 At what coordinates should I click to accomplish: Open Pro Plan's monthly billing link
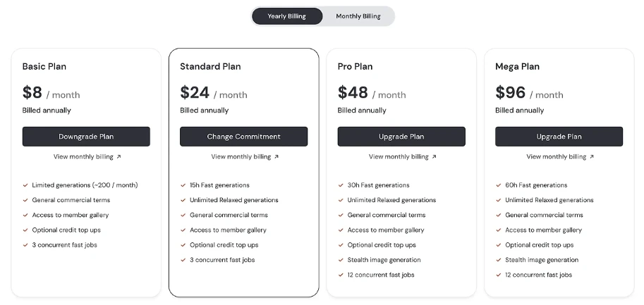coord(399,157)
